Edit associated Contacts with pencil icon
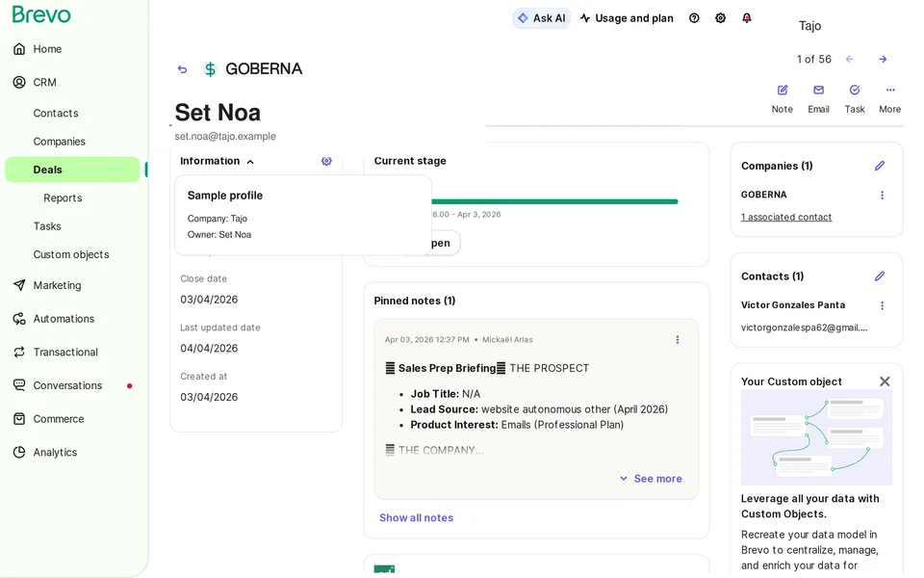The width and height of the screenshot is (924, 578). click(879, 276)
